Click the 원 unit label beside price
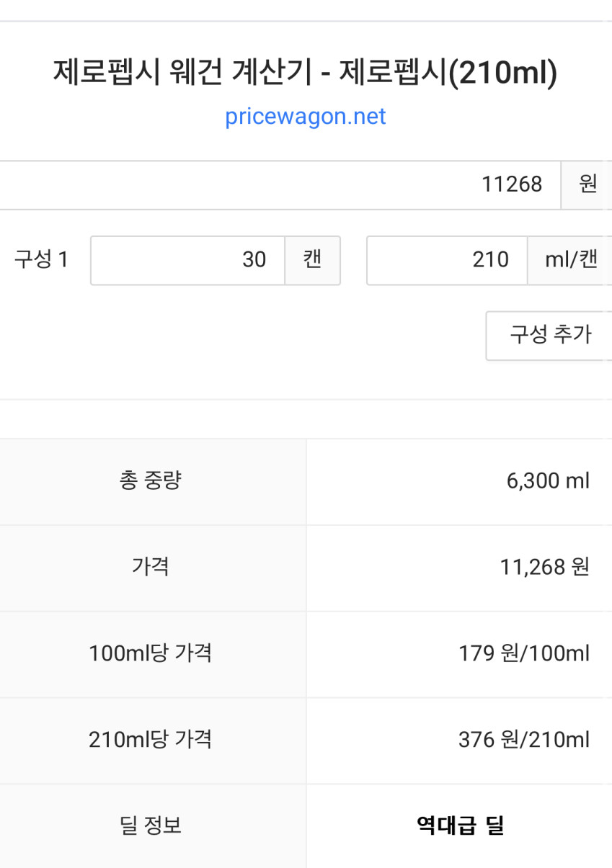Screen dimensions: 612x868 coord(587,185)
